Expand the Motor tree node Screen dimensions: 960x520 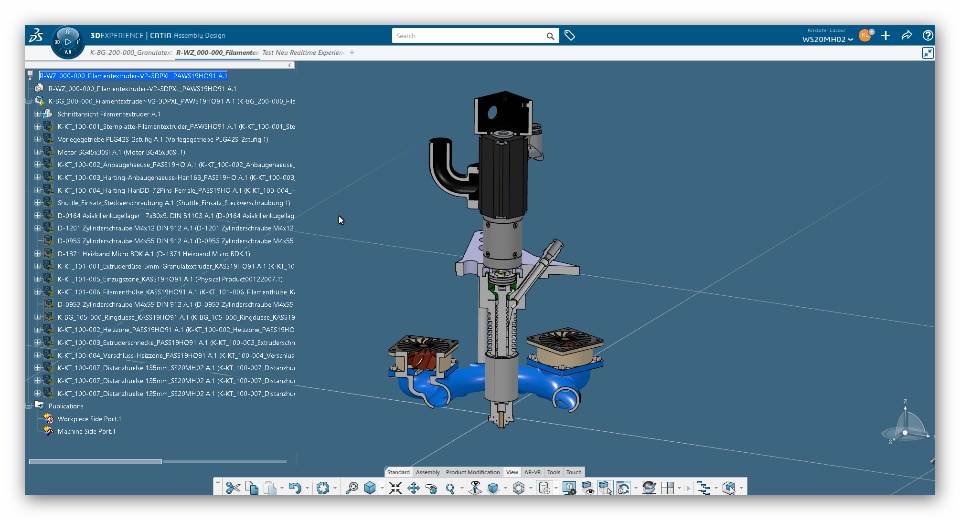click(37, 152)
